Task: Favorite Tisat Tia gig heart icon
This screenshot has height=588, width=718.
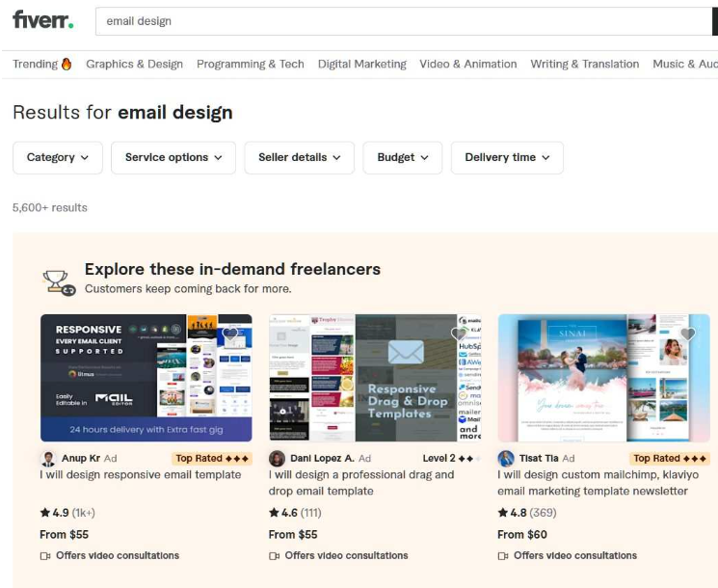Action: [x=687, y=334]
